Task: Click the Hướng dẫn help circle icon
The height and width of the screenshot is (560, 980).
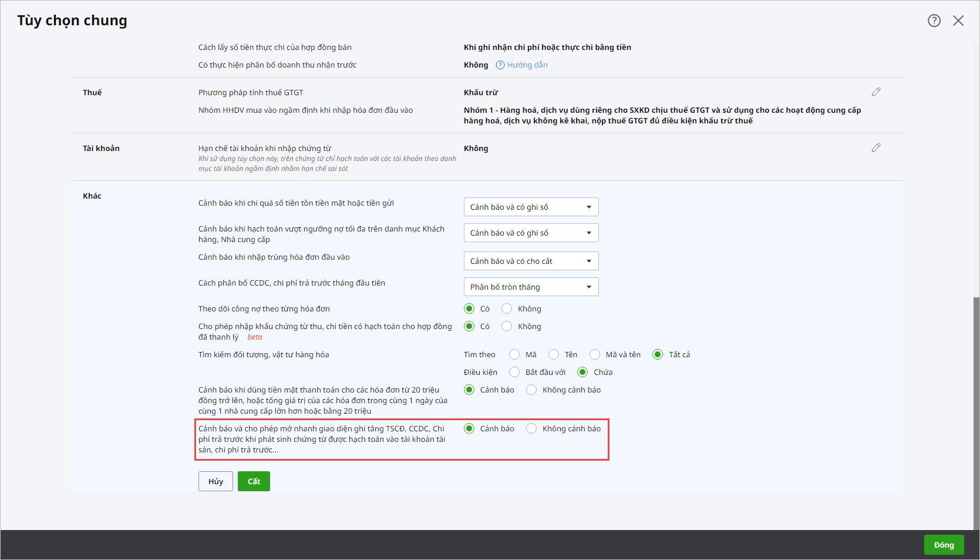Action: pyautogui.click(x=500, y=65)
